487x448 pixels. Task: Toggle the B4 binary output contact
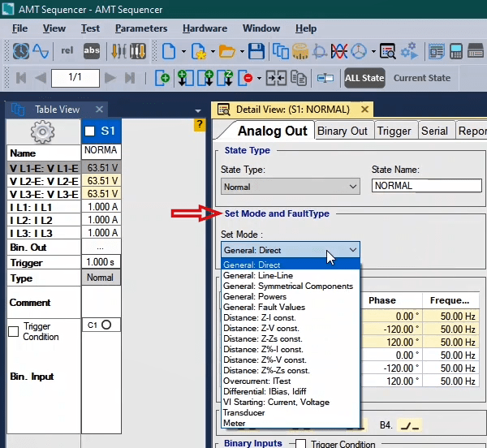[410, 424]
